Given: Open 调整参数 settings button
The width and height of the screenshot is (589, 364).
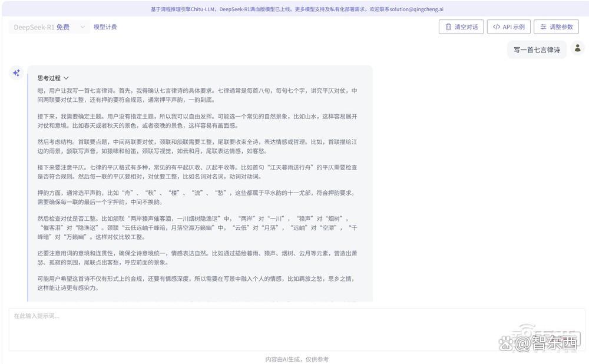Looking at the screenshot, I should click(x=557, y=27).
